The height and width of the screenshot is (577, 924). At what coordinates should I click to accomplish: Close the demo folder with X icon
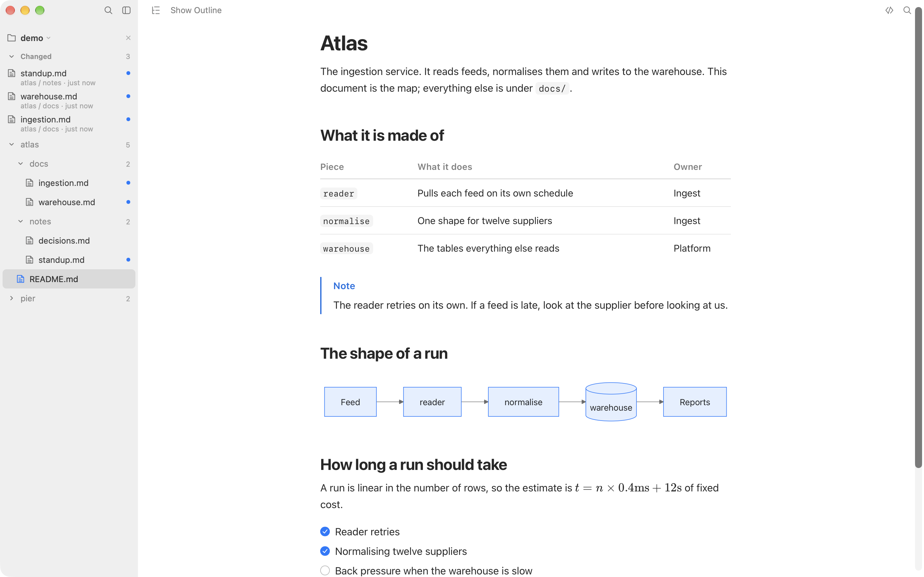(128, 38)
